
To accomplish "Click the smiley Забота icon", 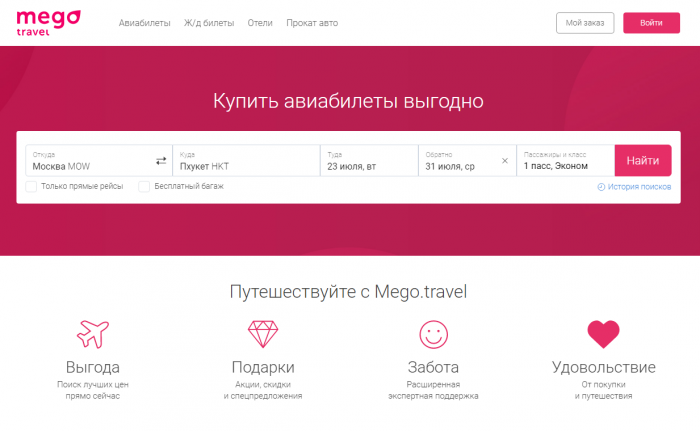I will pyautogui.click(x=433, y=335).
